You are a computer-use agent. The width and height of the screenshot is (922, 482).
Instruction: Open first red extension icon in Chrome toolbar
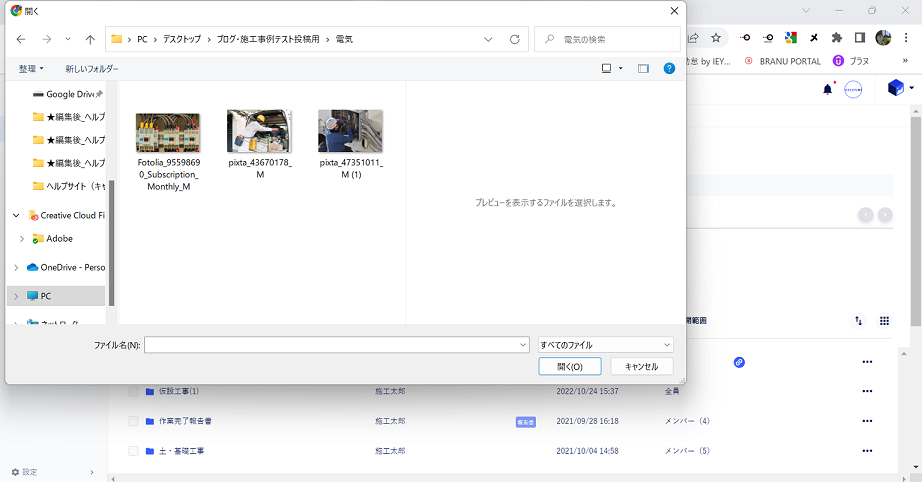pos(745,38)
